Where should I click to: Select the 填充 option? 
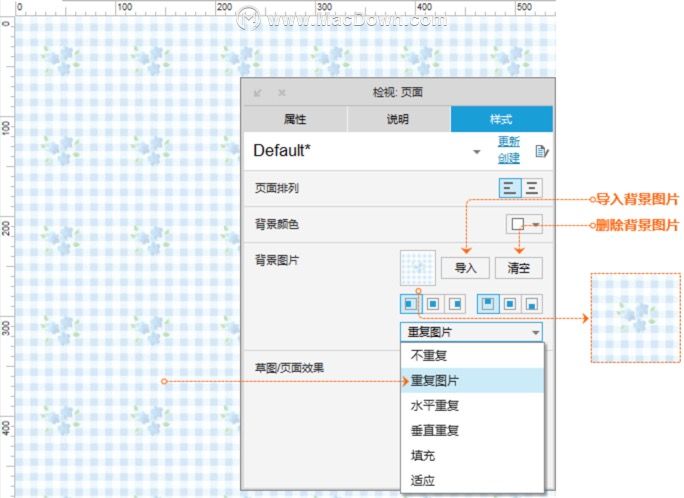[x=472, y=455]
